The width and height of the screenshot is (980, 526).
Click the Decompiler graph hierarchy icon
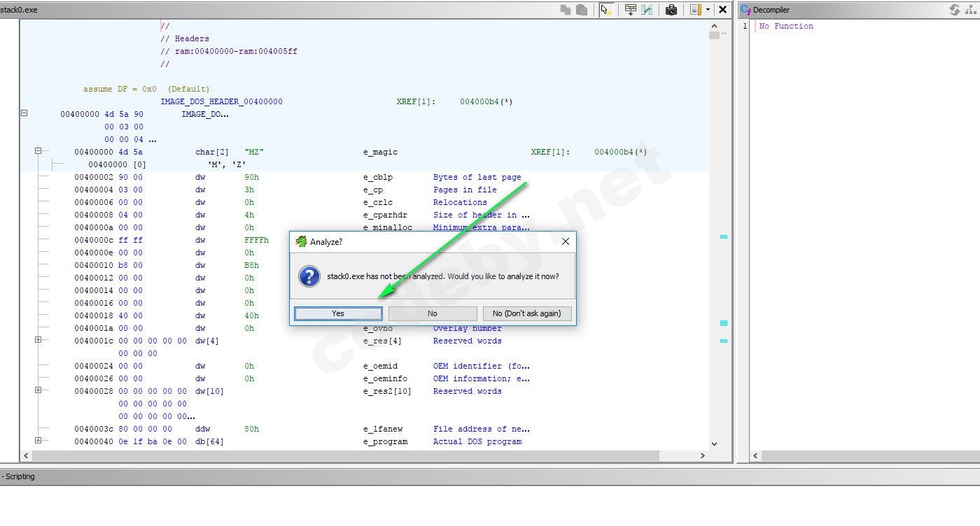[x=972, y=10]
